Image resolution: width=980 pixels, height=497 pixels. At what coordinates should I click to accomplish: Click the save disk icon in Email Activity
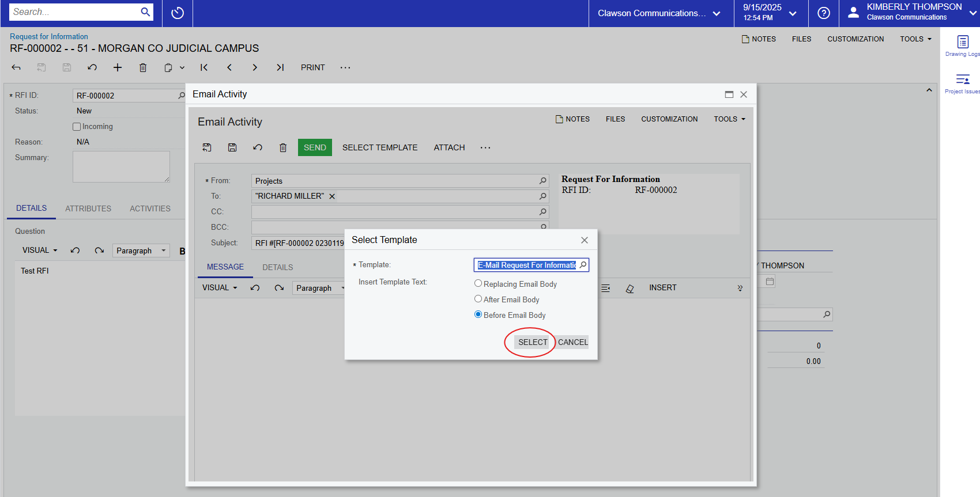tap(232, 148)
